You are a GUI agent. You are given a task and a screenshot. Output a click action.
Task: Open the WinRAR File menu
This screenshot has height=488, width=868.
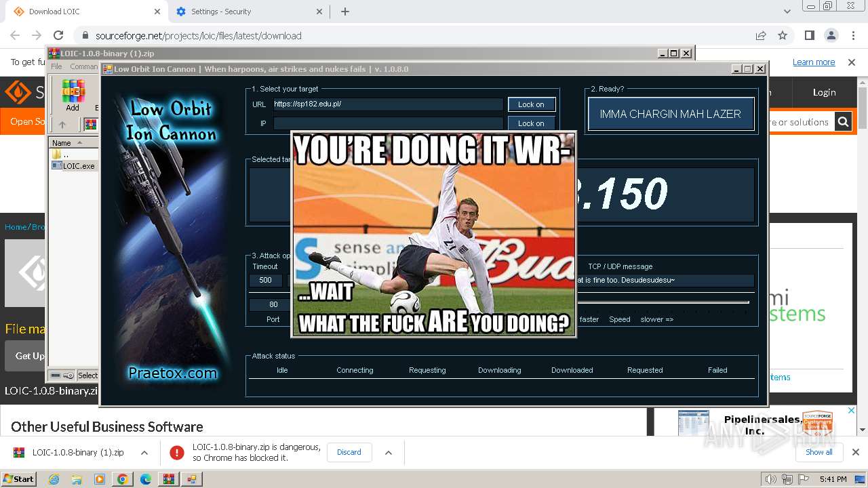[x=56, y=66]
